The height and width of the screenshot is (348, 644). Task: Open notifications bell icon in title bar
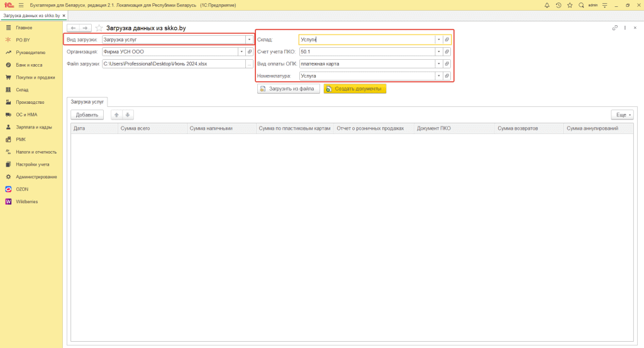547,5
